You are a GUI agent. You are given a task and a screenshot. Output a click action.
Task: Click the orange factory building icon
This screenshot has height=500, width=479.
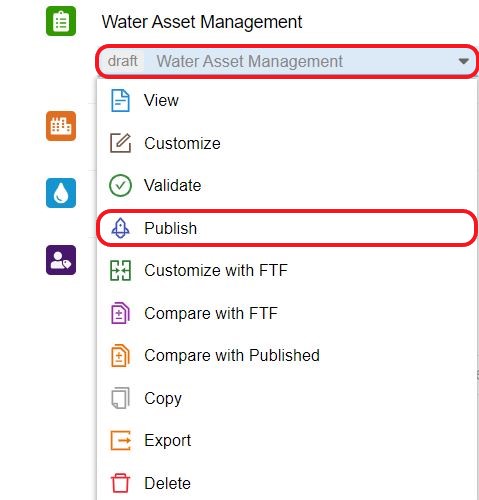tap(61, 126)
